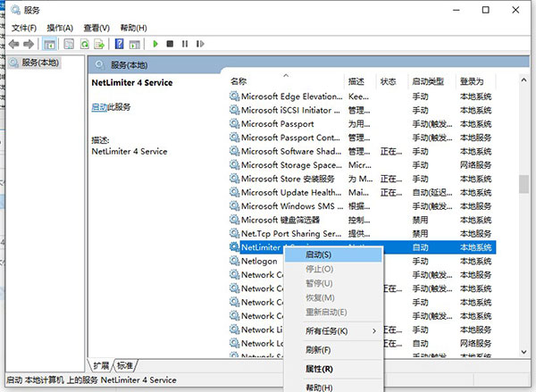536x392 pixels.
Task: Select 属性(R) from the context menu
Action: click(319, 368)
